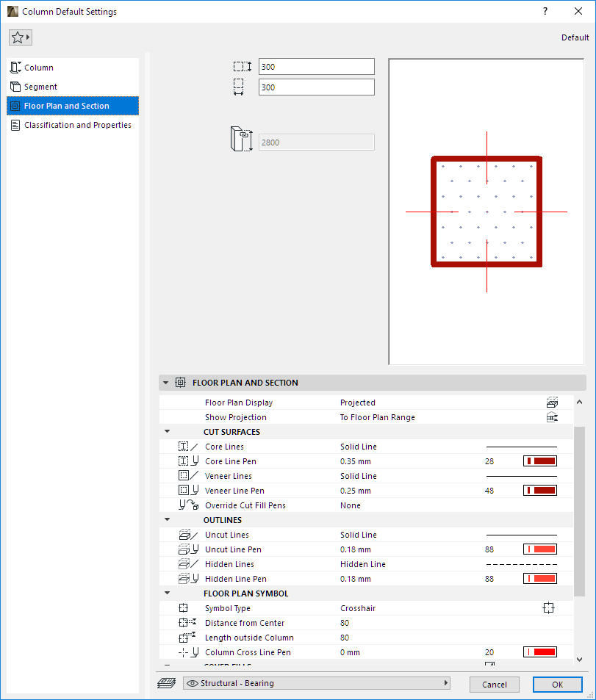Click the Override Cut Fill Pens icon
Image resolution: width=596 pixels, height=700 pixels.
click(x=189, y=505)
